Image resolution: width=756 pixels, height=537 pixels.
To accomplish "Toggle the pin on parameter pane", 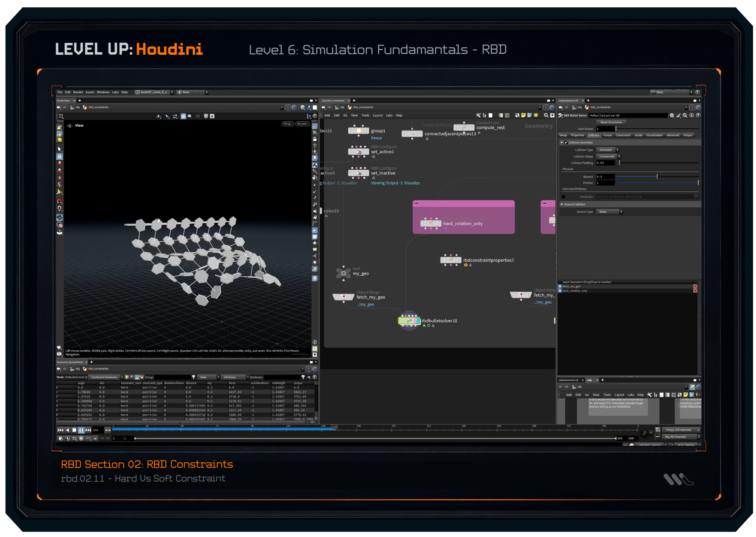I will click(x=692, y=107).
